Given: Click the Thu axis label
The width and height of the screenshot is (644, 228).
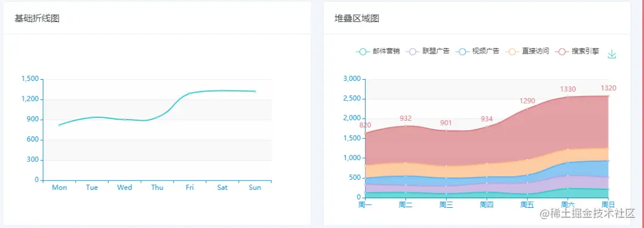Looking at the screenshot, I should [157, 188].
